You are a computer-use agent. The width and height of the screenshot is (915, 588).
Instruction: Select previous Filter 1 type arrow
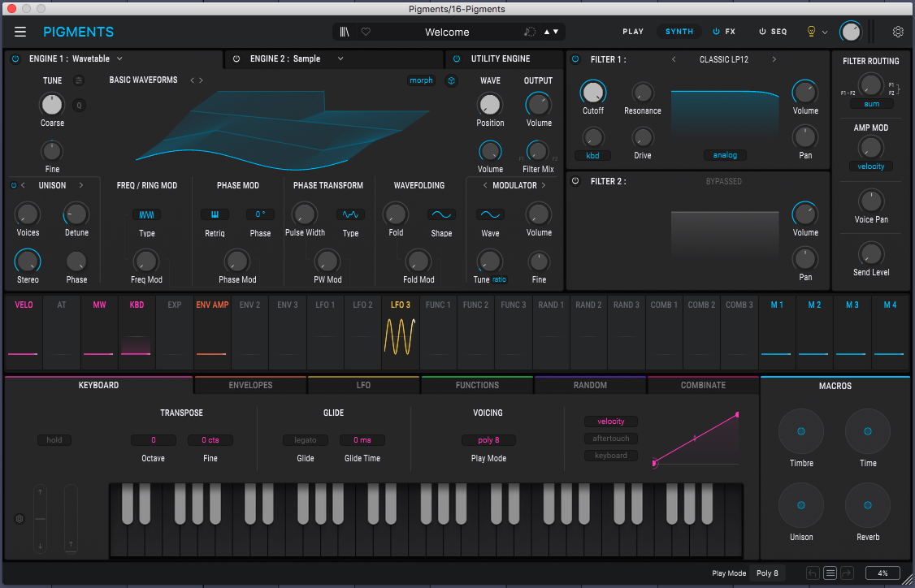pos(674,59)
